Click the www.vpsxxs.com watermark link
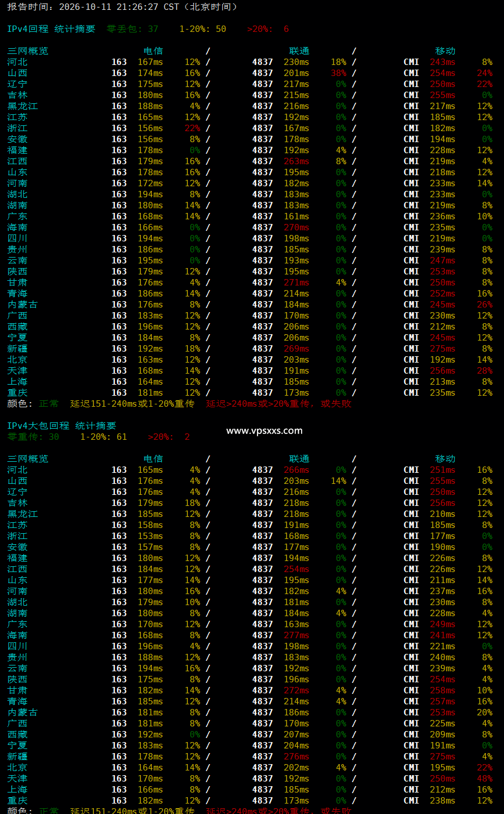This screenshot has height=814, width=504. pyautogui.click(x=264, y=430)
